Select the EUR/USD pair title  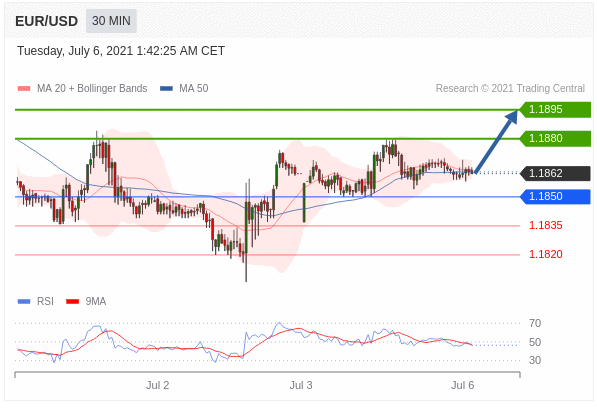click(46, 21)
